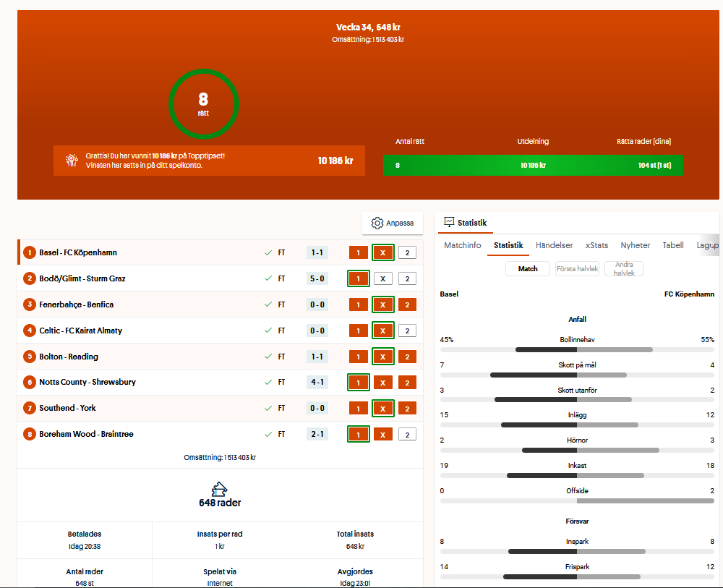
Task: Select the Fenerbahçe - Benfica match row
Action: click(x=220, y=304)
